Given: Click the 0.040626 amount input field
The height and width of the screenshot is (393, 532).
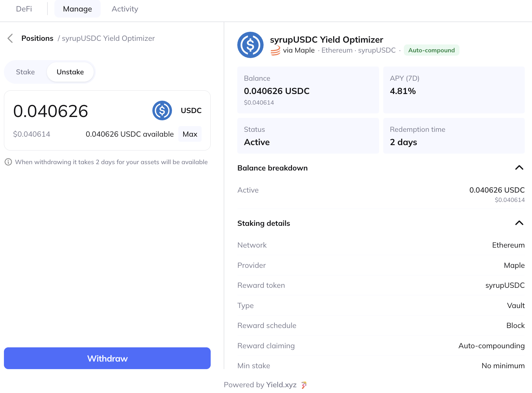Looking at the screenshot, I should tap(51, 111).
